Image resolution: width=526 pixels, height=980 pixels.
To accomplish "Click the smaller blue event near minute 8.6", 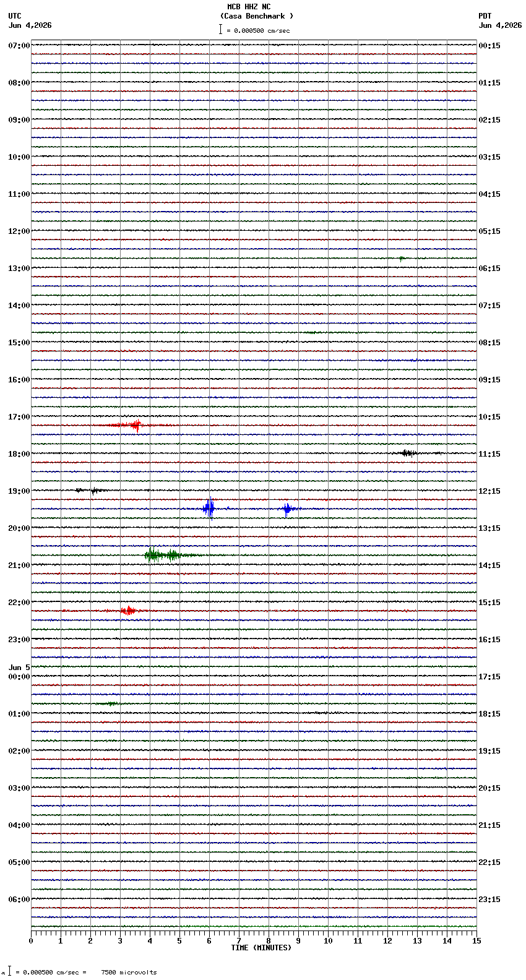I will coord(287,509).
